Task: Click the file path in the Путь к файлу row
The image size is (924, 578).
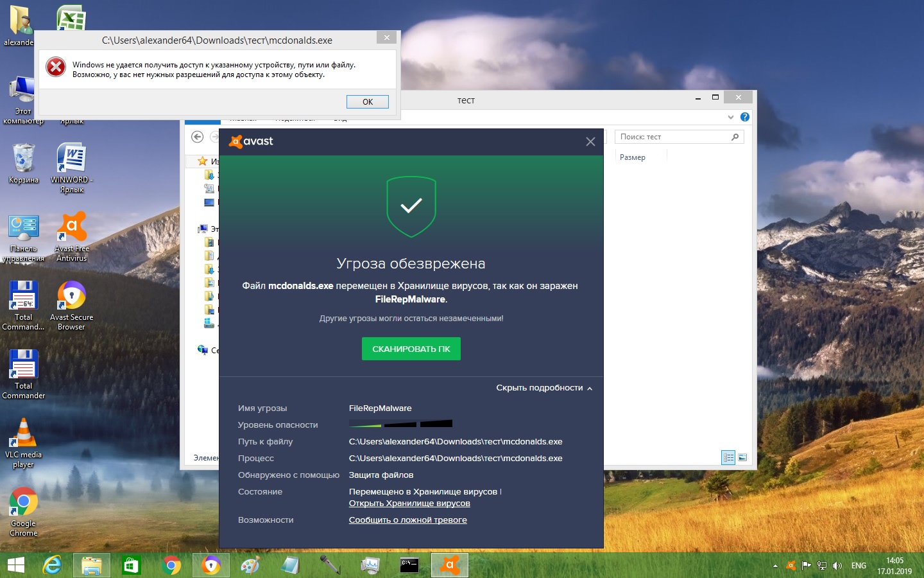Action: point(456,442)
